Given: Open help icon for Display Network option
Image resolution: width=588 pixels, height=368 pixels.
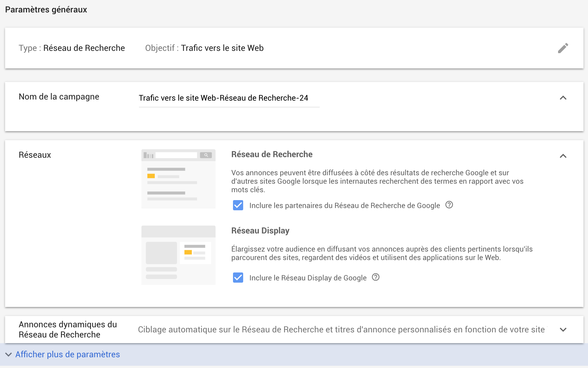Looking at the screenshot, I should 376,277.
